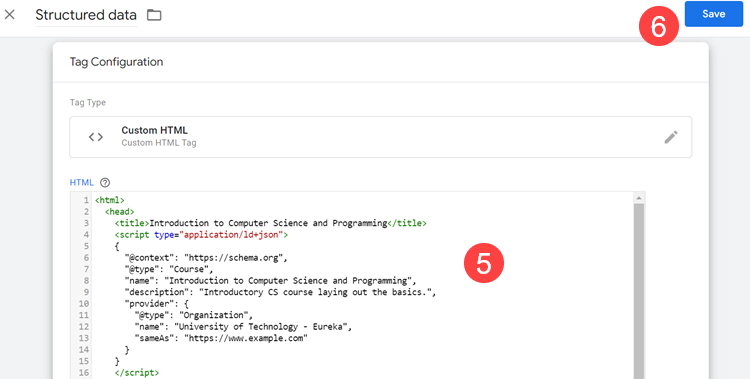Place cursor on the <head> line

pos(120,212)
